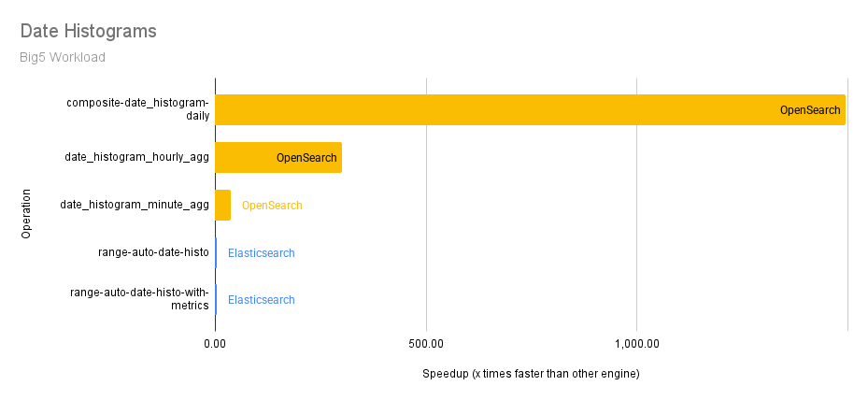Click the date_histogram_minute_agg axis label
Viewport: 868px width, 400px height.
(x=135, y=205)
